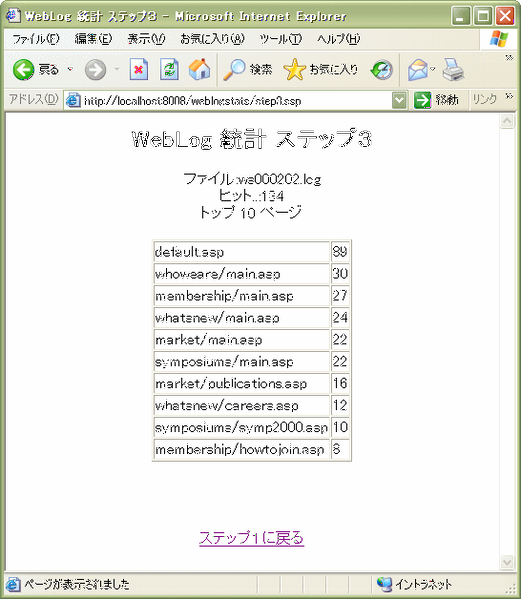This screenshot has width=521, height=599.
Task: Click the トップ 10 ページ text
Action: pyautogui.click(x=251, y=212)
